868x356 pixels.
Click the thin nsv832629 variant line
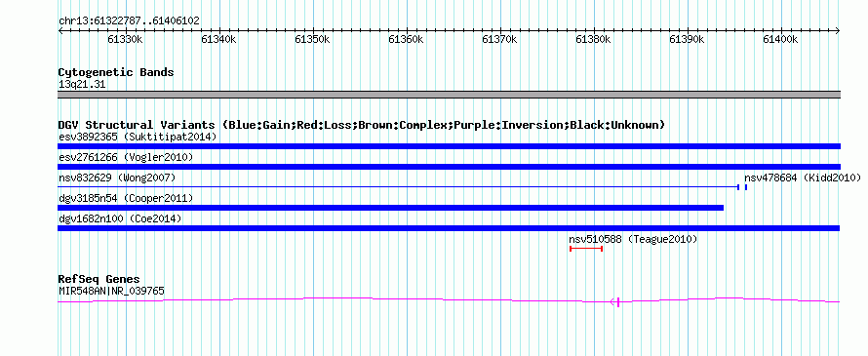click(x=399, y=187)
